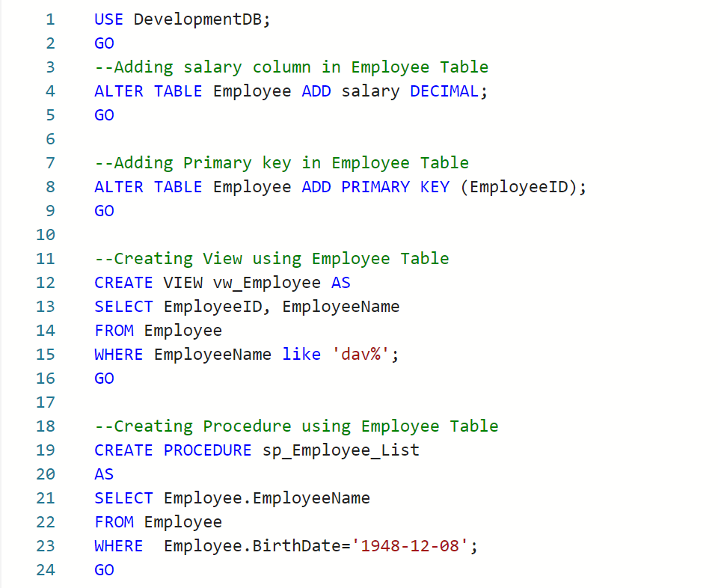The image size is (718, 588).
Task: Click the GO statement on line 16
Action: (104, 379)
